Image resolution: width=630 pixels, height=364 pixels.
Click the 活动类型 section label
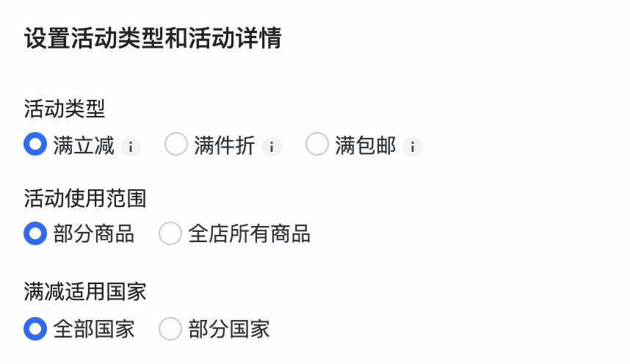[65, 109]
